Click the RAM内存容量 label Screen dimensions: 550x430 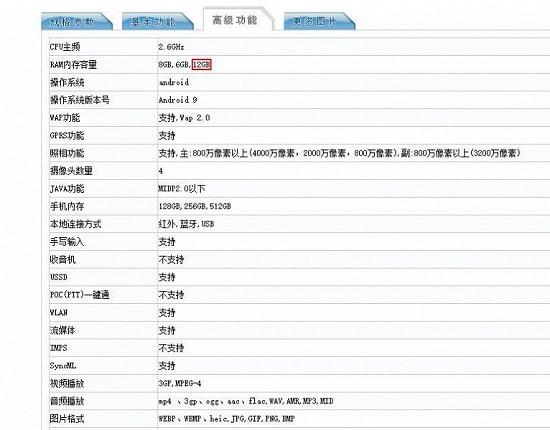pos(73,65)
